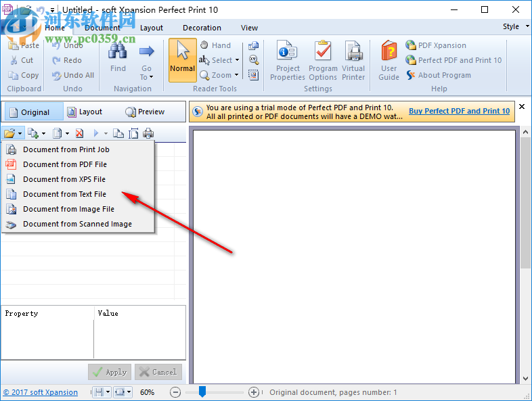Select the Normal cursor tool

click(x=183, y=60)
